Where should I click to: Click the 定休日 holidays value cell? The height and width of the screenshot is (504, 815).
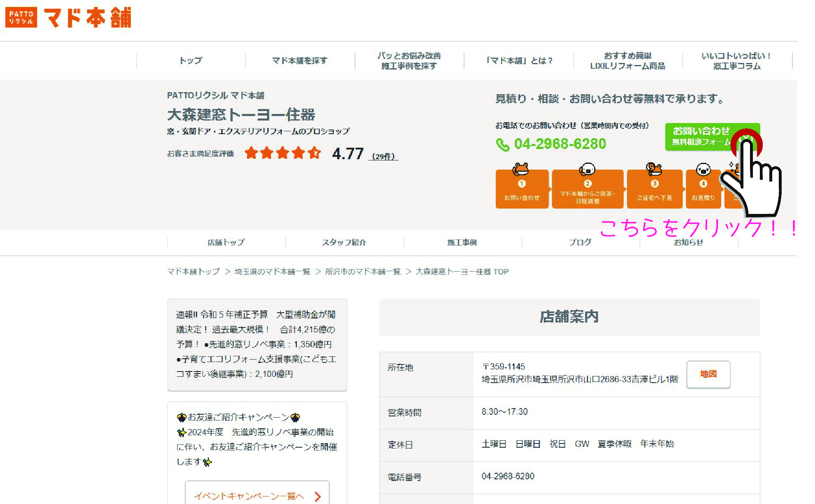pyautogui.click(x=616, y=445)
